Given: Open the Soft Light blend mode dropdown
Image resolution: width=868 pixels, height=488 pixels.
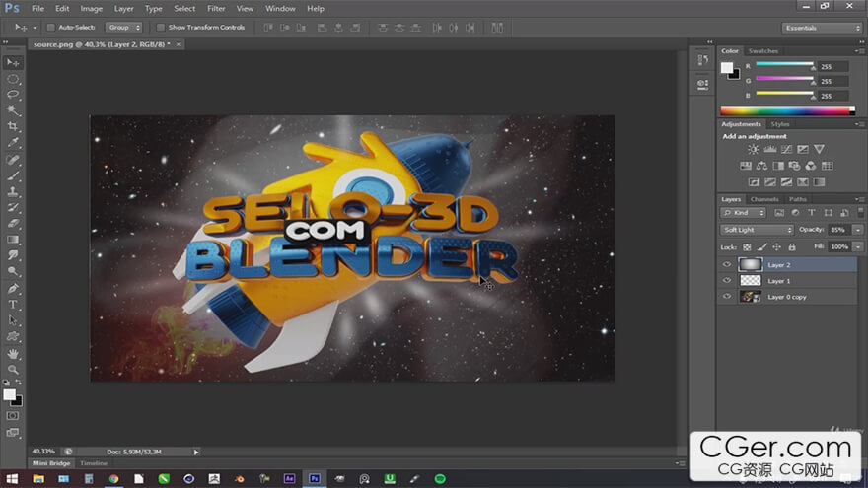Looking at the screenshot, I should 757,230.
